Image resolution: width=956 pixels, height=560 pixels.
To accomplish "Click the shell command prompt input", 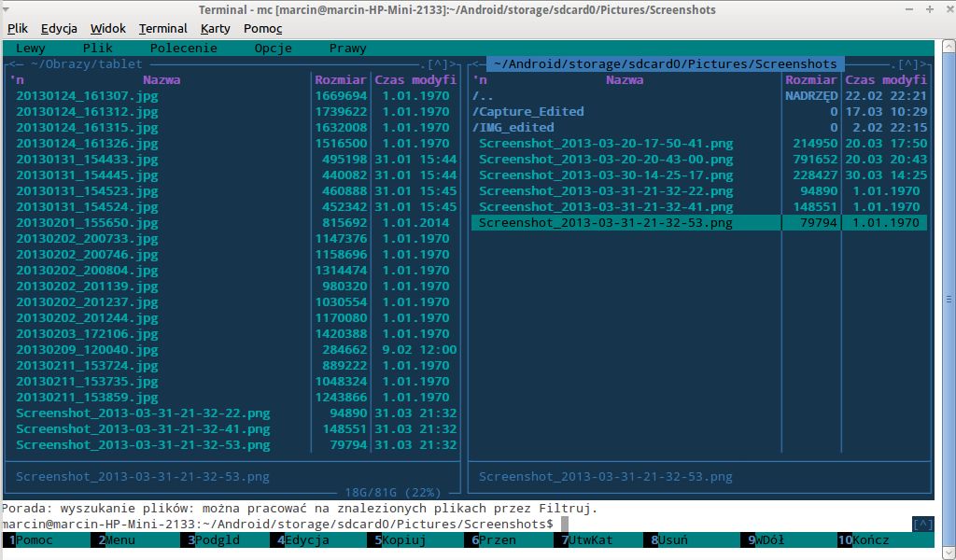I will (565, 524).
